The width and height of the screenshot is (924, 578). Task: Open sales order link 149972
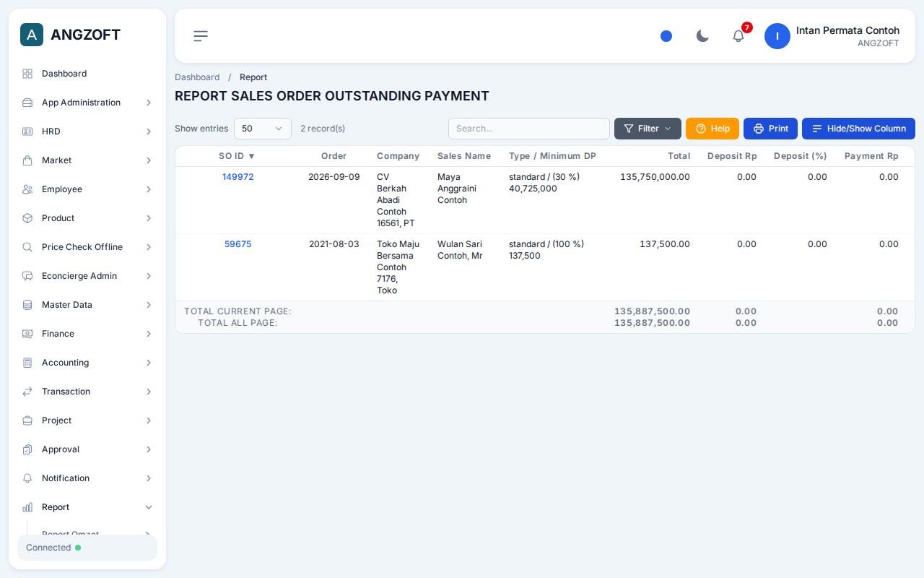coord(237,177)
